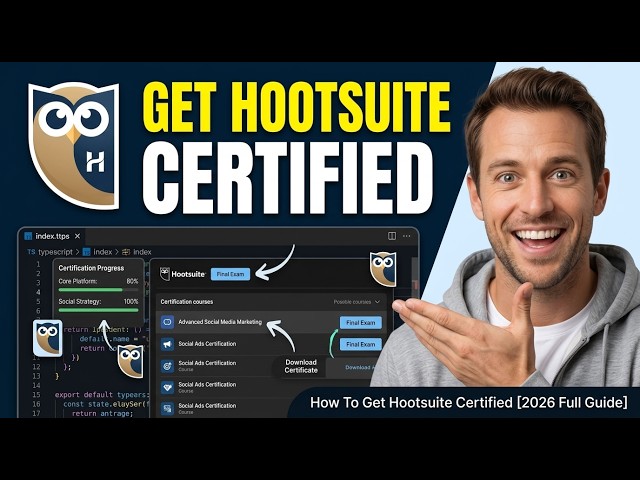Start Final Exam for Advanced Social Media Marketing
640x480 pixels.
tap(361, 322)
